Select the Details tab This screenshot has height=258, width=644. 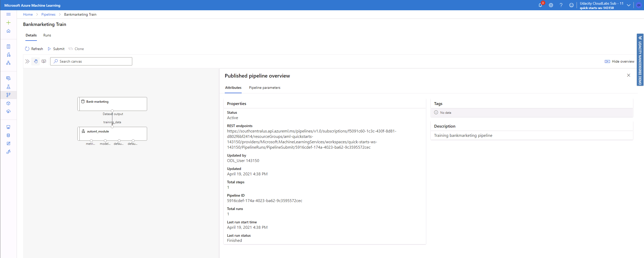(31, 35)
